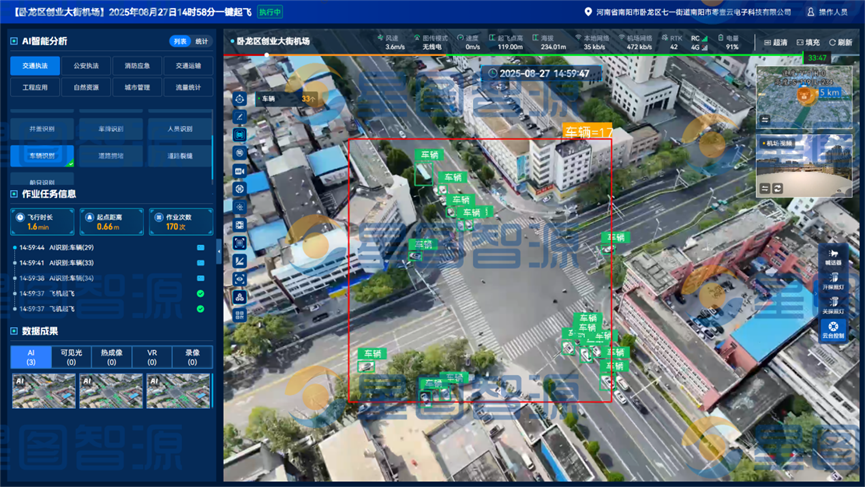This screenshot has width=865, height=487.
Task: Select the 城市管理 category tab
Action: point(137,87)
